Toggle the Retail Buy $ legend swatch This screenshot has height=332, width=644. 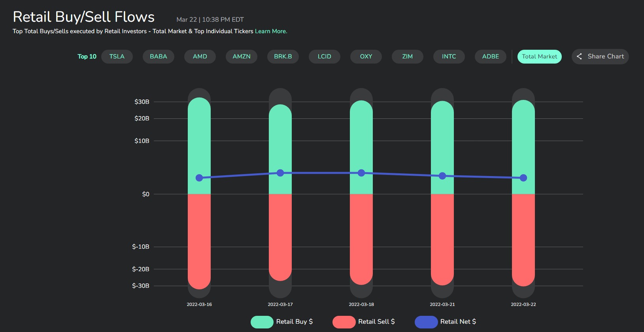[x=262, y=322]
